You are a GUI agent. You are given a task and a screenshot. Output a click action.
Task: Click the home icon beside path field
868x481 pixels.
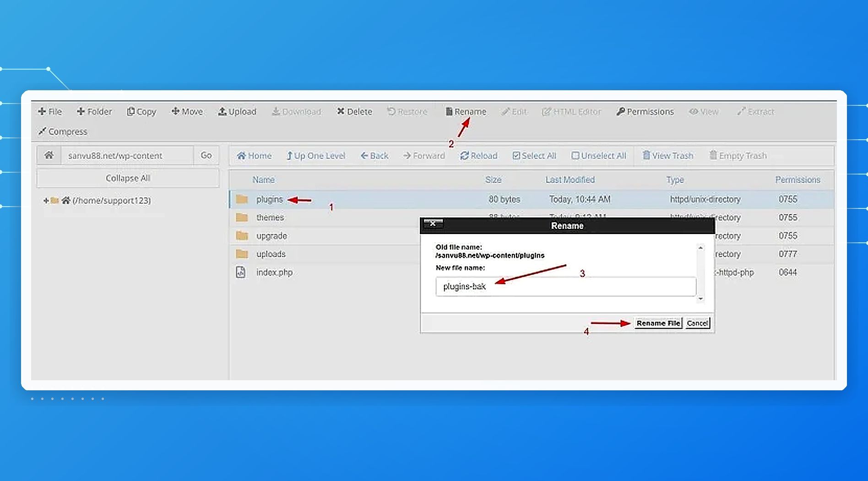click(49, 155)
